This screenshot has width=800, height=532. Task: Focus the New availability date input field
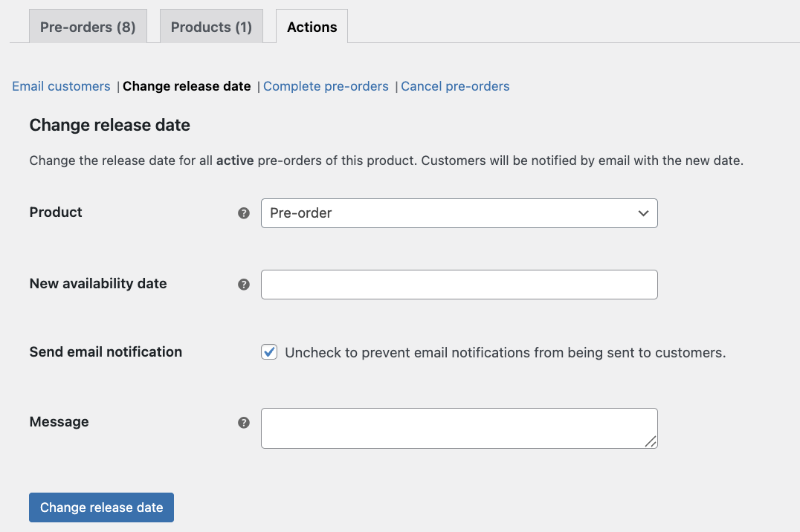click(459, 285)
